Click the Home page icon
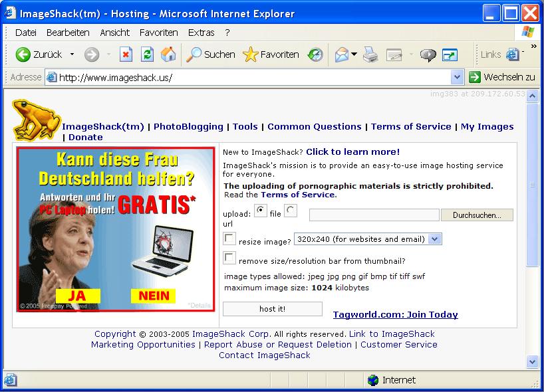 168,54
